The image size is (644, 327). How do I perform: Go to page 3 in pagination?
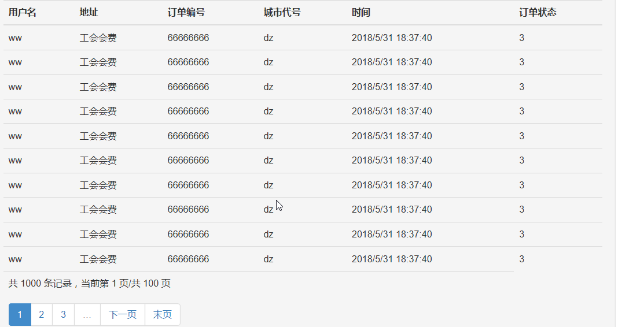point(63,315)
